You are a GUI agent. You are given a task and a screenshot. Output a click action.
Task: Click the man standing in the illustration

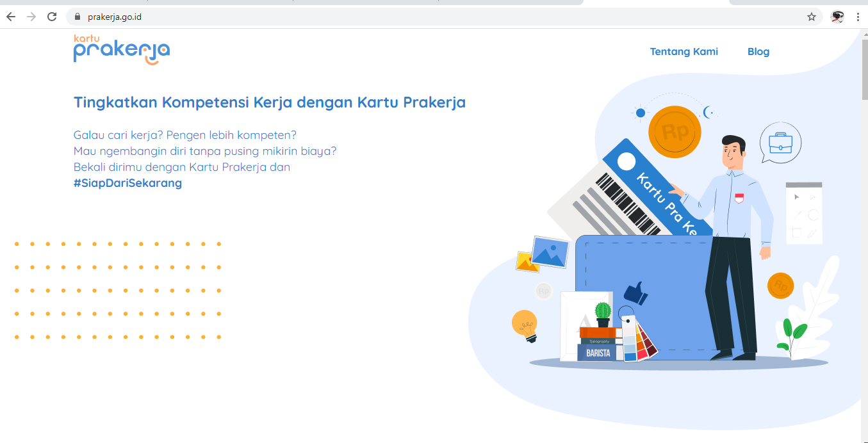tap(730, 246)
